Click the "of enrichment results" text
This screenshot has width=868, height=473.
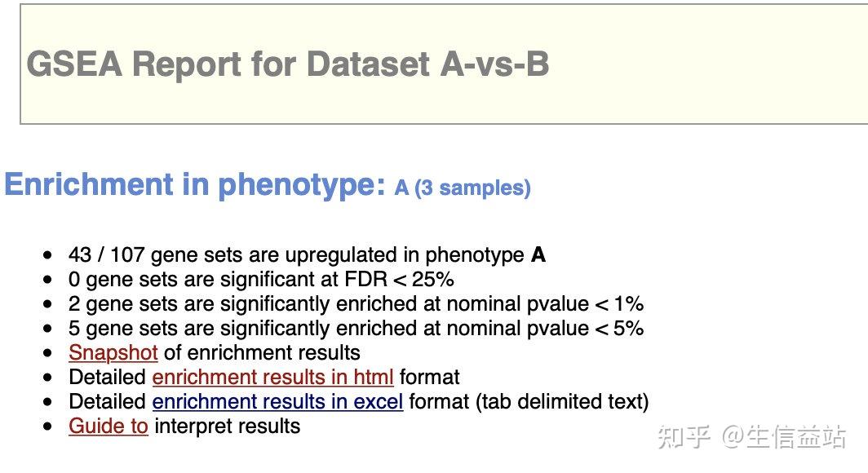click(x=262, y=353)
